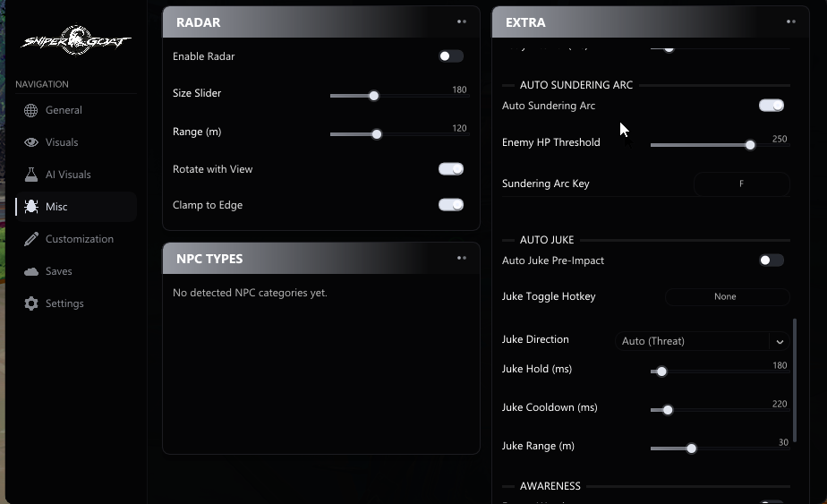The image size is (827, 504).
Task: Click the EXTRA panel vertical scrollbar
Action: [794, 380]
